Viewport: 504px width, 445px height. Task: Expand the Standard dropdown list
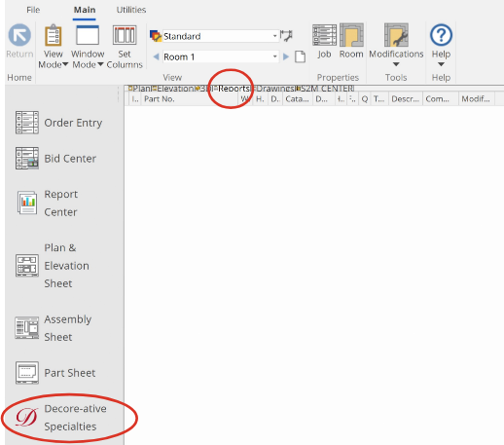[x=274, y=36]
